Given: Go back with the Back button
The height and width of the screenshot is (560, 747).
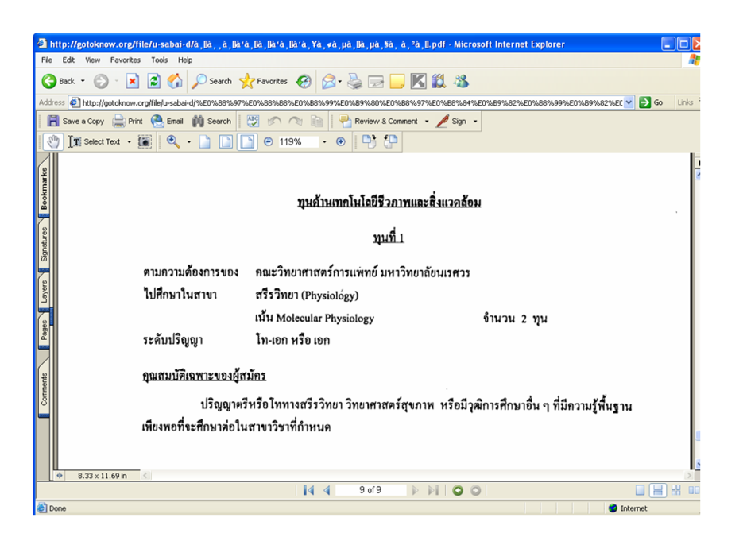Looking at the screenshot, I should 58,82.
